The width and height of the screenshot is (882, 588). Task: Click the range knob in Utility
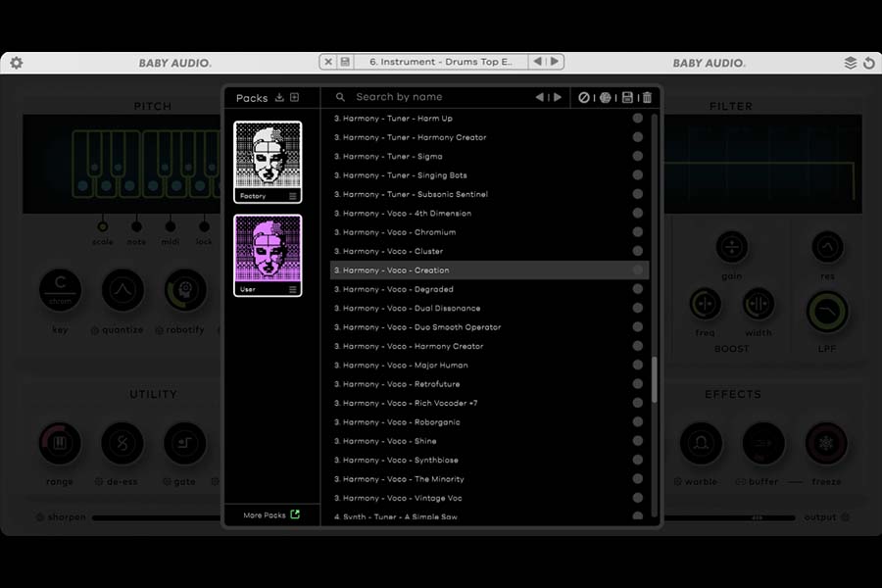pos(60,443)
